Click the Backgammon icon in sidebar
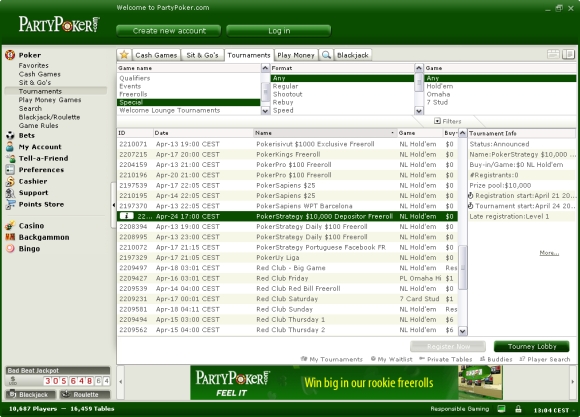Image resolution: width=580 pixels, height=417 pixels. point(10,237)
